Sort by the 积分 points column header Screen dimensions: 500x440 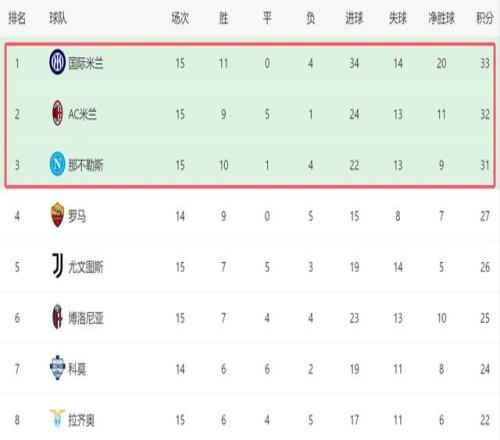click(485, 18)
